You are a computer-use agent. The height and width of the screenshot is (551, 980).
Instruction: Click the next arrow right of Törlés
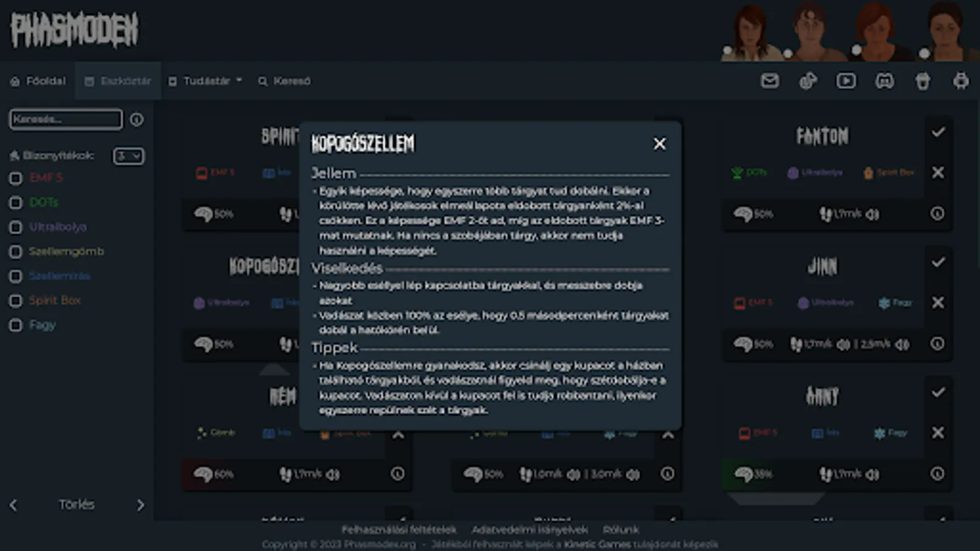coord(140,505)
